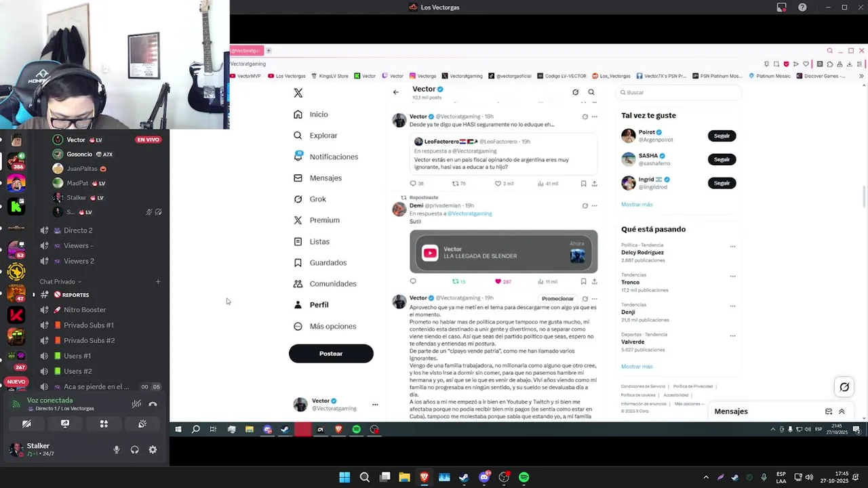Click the Promocionar button

click(557, 298)
